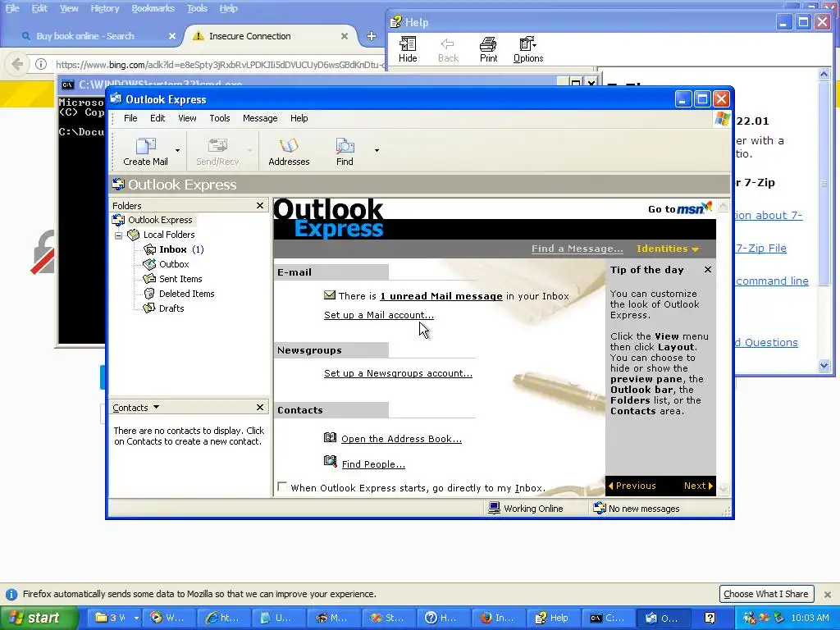Screen dimensions: 840x630
Task: Close the Folders pane
Action: pos(260,206)
